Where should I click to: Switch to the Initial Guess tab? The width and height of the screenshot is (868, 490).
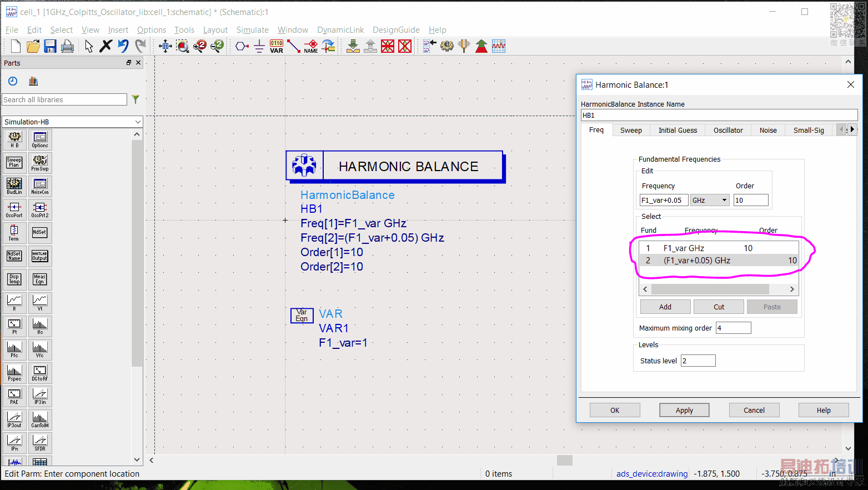(678, 130)
